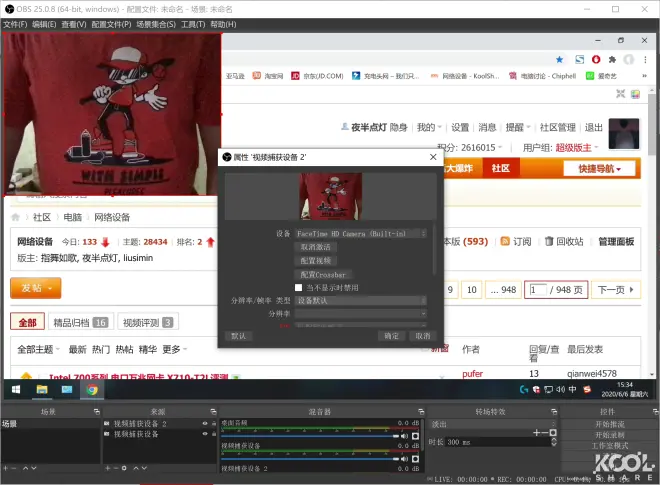Expand the 更多 dropdown next to 精华
The image size is (660, 485).
point(175,349)
